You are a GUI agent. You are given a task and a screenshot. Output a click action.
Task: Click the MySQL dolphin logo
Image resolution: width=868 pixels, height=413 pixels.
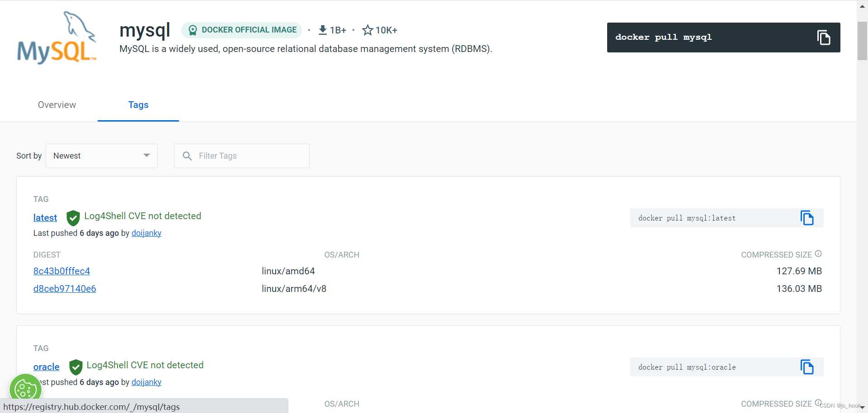[x=57, y=38]
